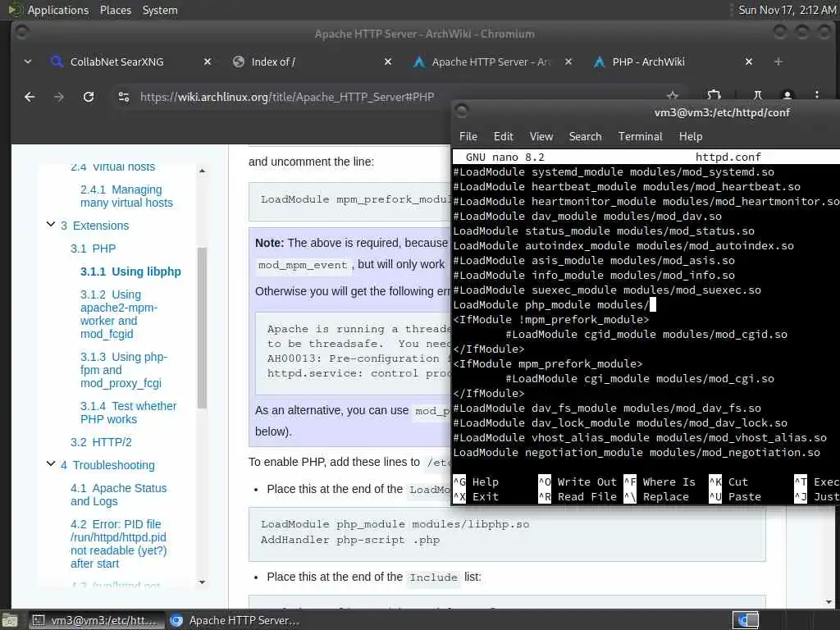Open 4.1 Apache Status and Logs
The height and width of the screenshot is (630, 840).
pos(118,495)
